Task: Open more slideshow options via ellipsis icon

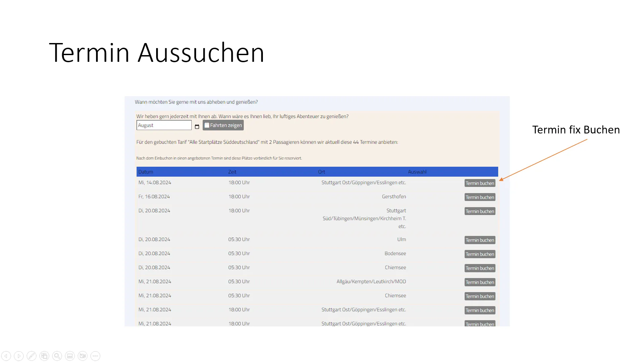Action: pyautogui.click(x=95, y=356)
